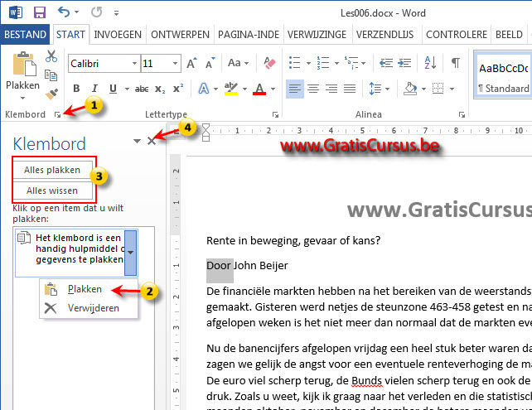This screenshot has height=410, width=532.
Task: Click the Undo arrow icon
Action: [64, 12]
